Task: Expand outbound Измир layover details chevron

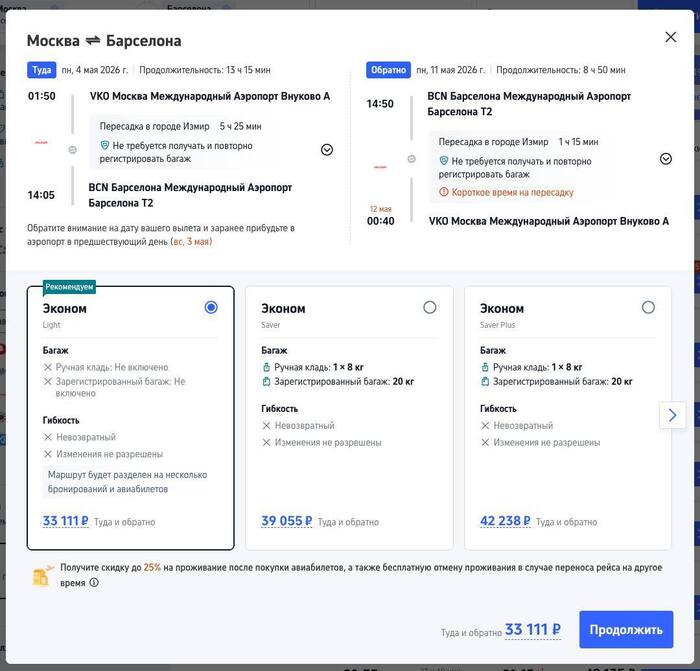Action: pos(327,149)
